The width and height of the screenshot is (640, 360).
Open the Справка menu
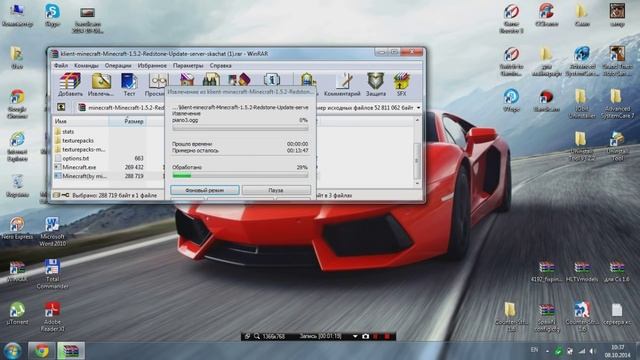click(x=220, y=65)
